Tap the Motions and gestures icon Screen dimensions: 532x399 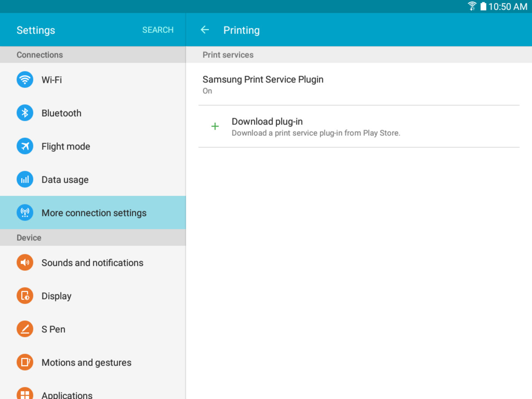click(25, 362)
